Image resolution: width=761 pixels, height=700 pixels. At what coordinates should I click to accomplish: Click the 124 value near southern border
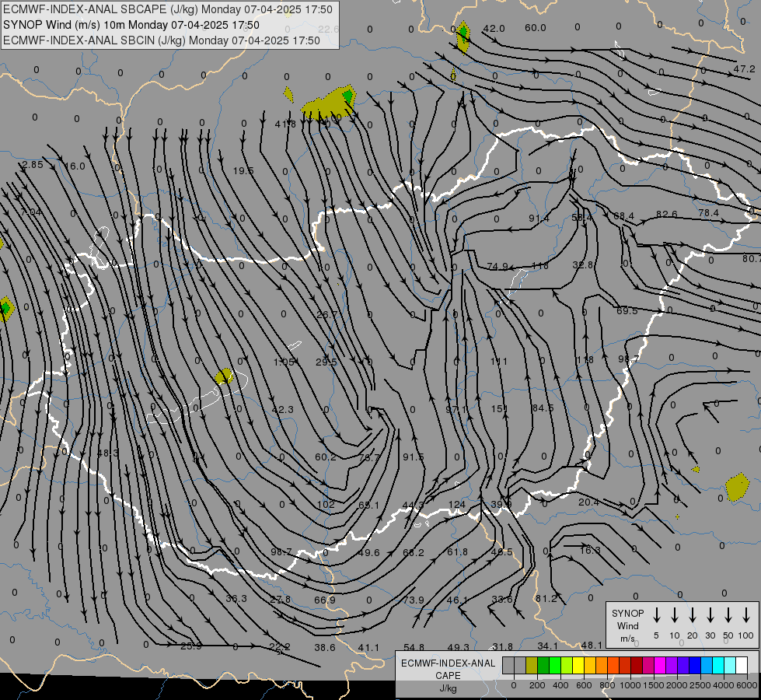point(457,504)
